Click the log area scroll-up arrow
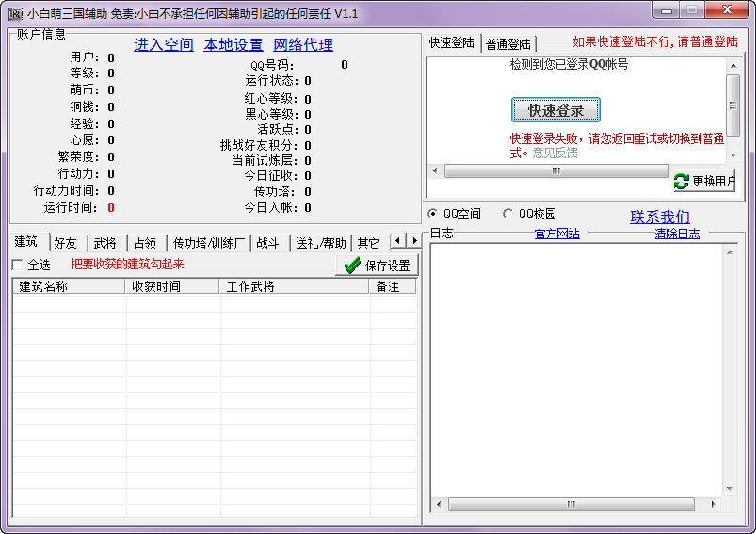 [x=730, y=252]
